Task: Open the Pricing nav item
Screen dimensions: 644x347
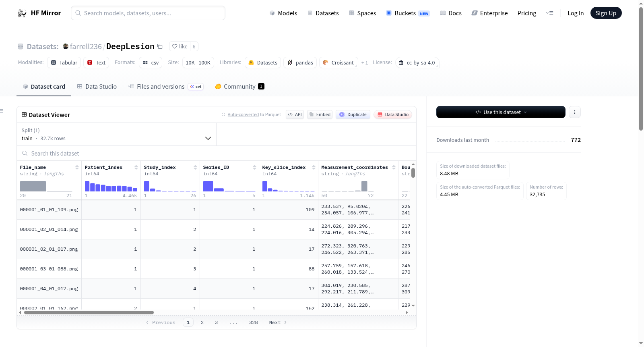Action: click(527, 13)
